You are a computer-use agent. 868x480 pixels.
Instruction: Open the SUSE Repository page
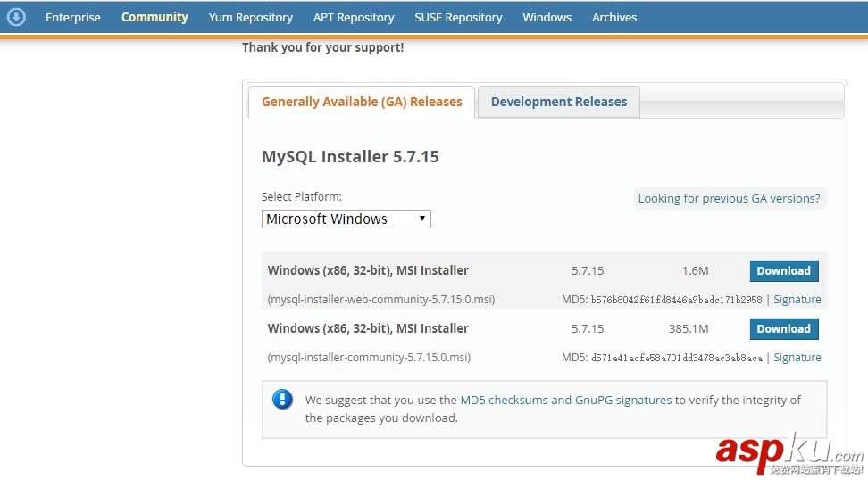point(458,17)
